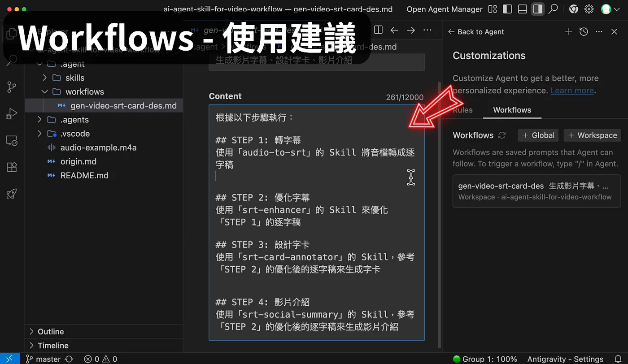Click the Customize Layout icon
628x364 pixels.
[x=493, y=9]
